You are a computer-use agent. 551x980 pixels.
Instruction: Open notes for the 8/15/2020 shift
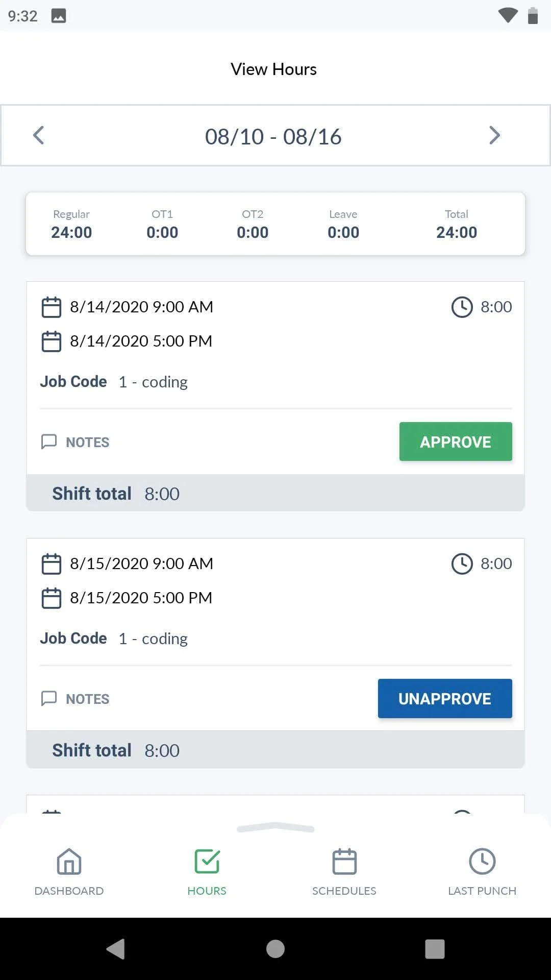pos(75,699)
